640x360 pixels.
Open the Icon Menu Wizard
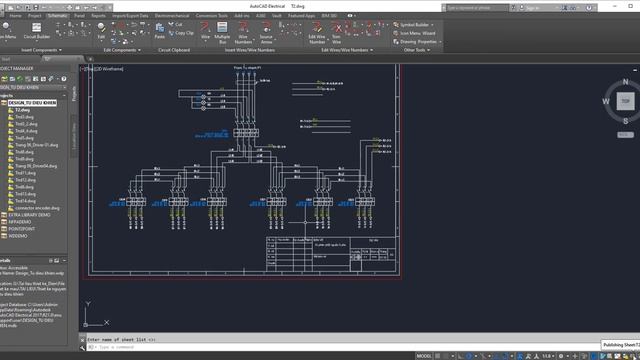414,33
